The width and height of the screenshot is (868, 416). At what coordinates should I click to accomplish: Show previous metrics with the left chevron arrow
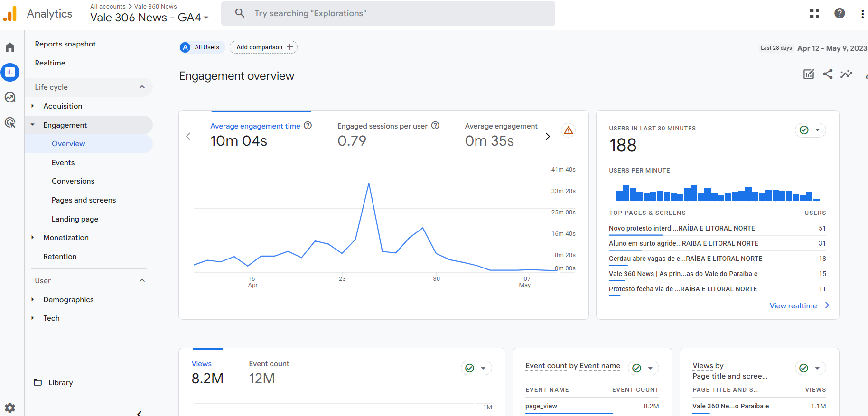188,137
